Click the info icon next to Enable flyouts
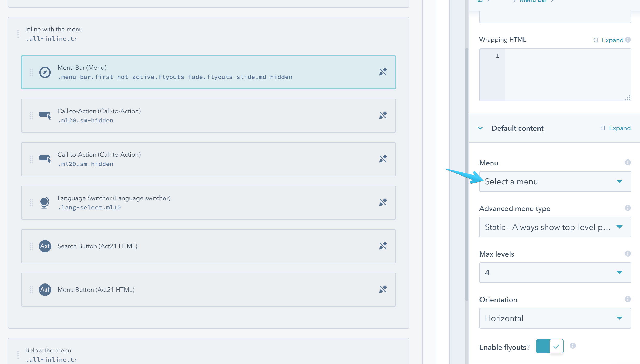This screenshot has height=364, width=640. pyautogui.click(x=573, y=346)
